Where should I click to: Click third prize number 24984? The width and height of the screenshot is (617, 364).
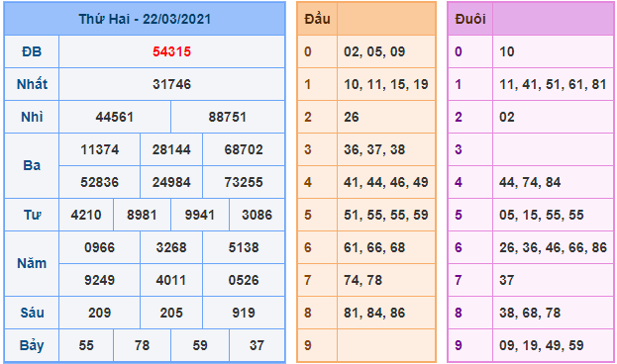tap(171, 182)
